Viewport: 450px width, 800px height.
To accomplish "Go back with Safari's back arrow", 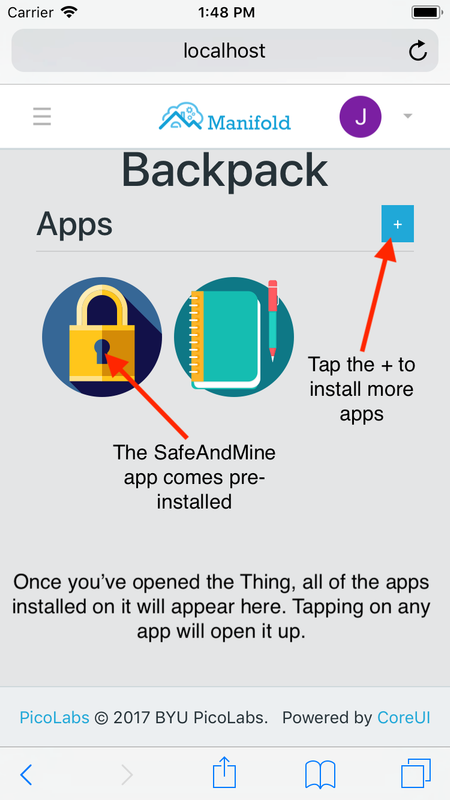I will point(26,775).
